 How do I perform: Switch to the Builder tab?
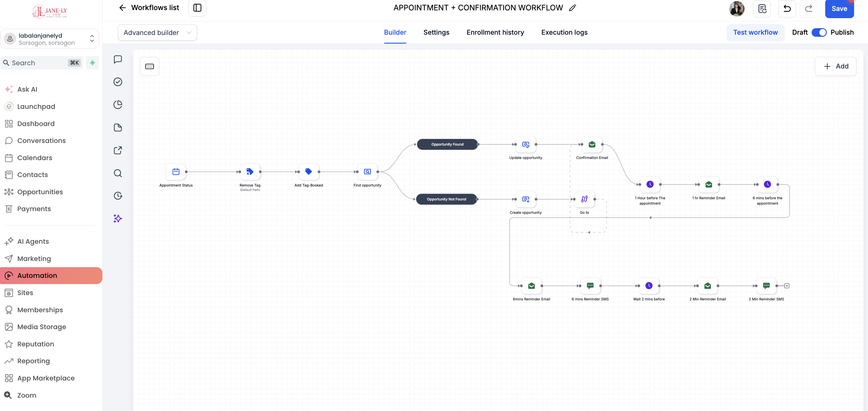[395, 32]
